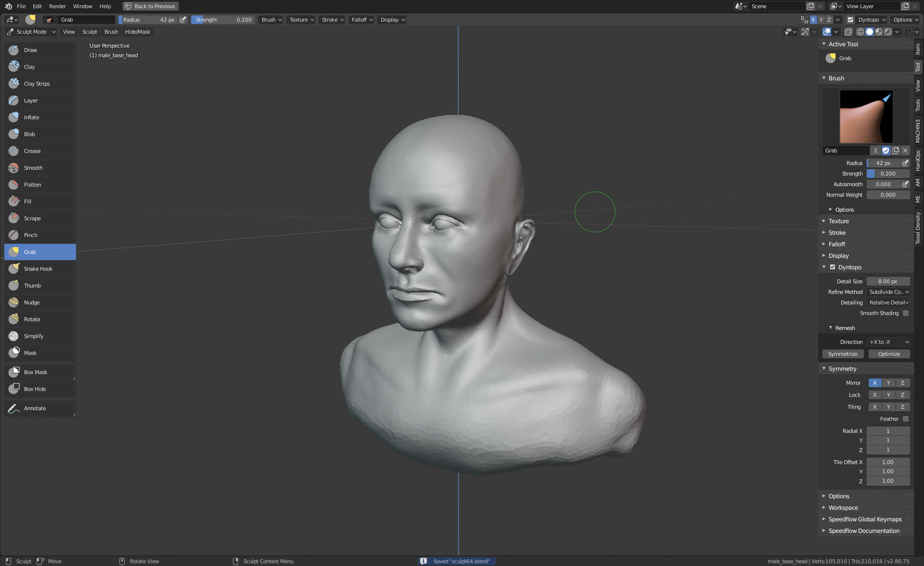Enable Smooth Shading checkbox
The width and height of the screenshot is (924, 566).
906,313
